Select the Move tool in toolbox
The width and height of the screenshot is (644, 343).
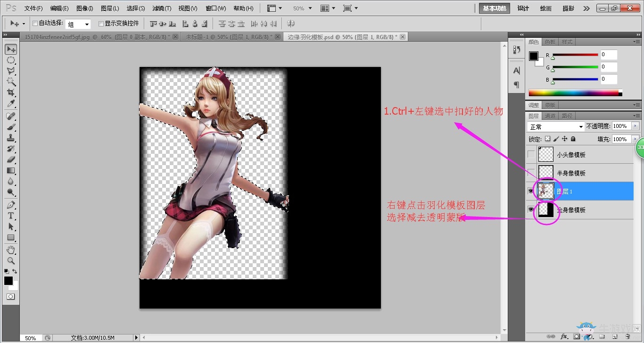pos(10,49)
